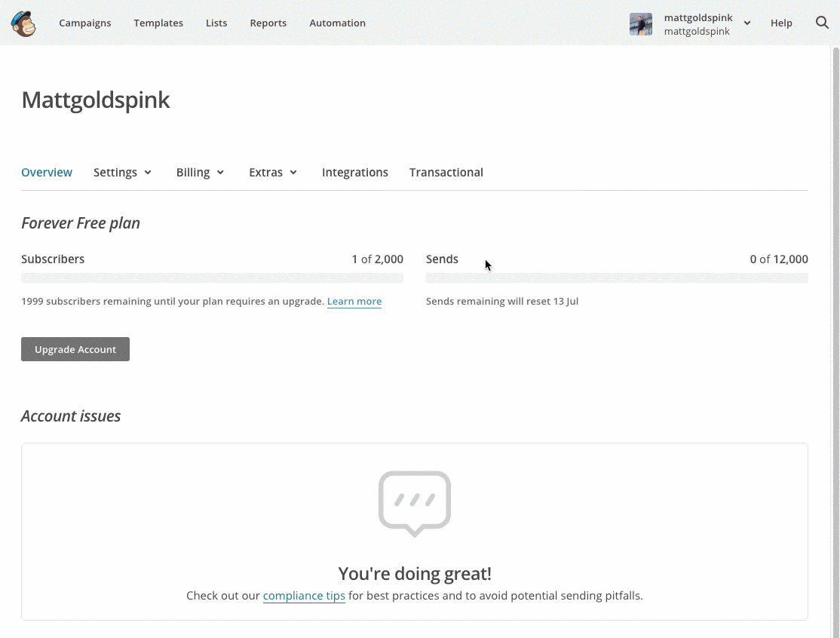840x638 pixels.
Task: Open Templates from the navigation bar
Action: pyautogui.click(x=158, y=23)
